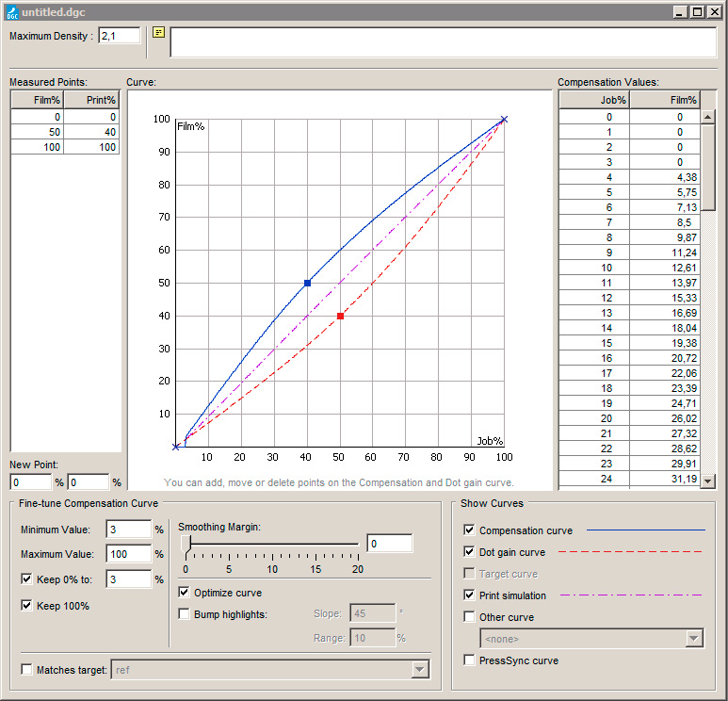Uncheck the Print simulation curve

(x=469, y=595)
